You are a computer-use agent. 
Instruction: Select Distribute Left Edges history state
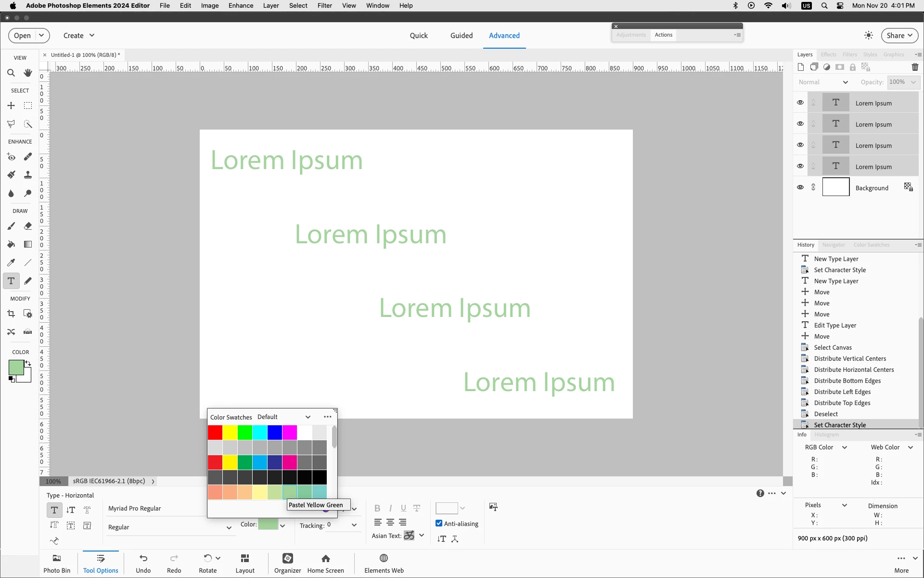842,392
